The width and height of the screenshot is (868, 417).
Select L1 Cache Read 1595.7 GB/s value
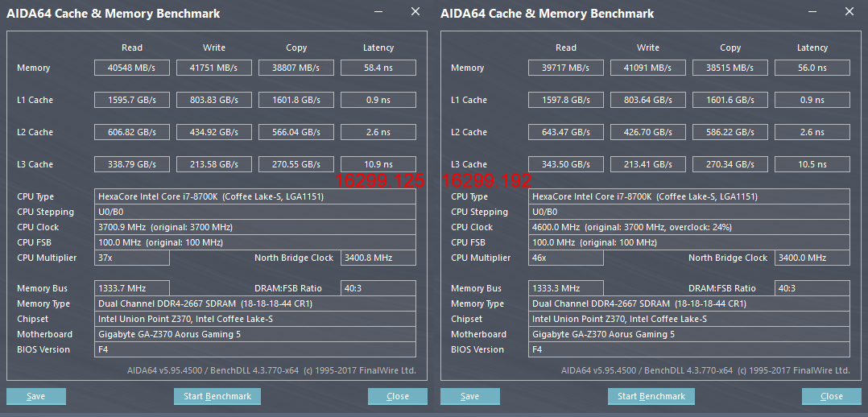pyautogui.click(x=132, y=100)
